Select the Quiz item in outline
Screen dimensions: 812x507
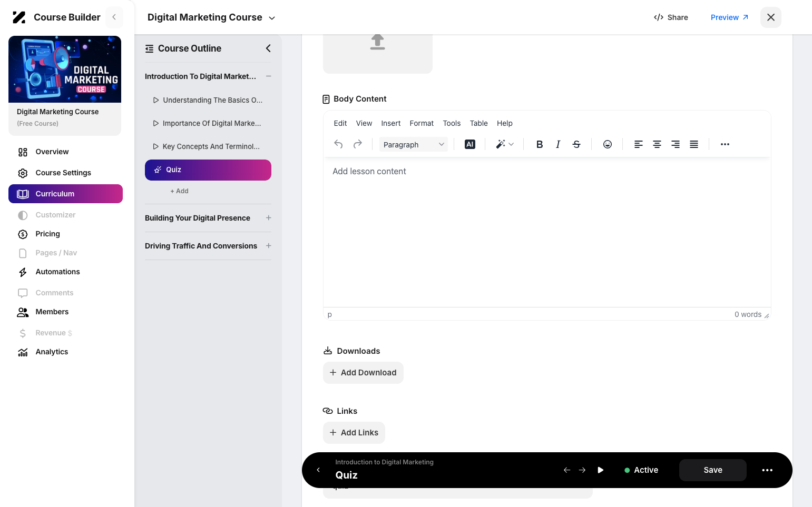(208, 170)
